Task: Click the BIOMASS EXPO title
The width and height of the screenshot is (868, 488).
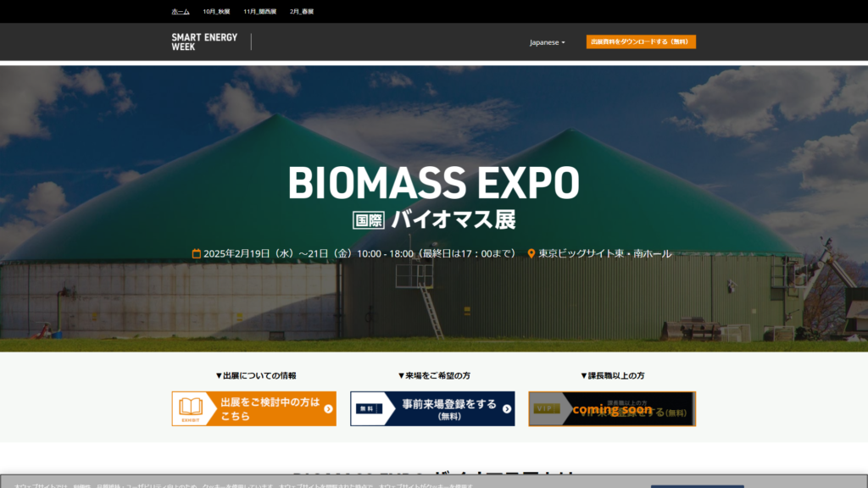Action: pos(433,182)
